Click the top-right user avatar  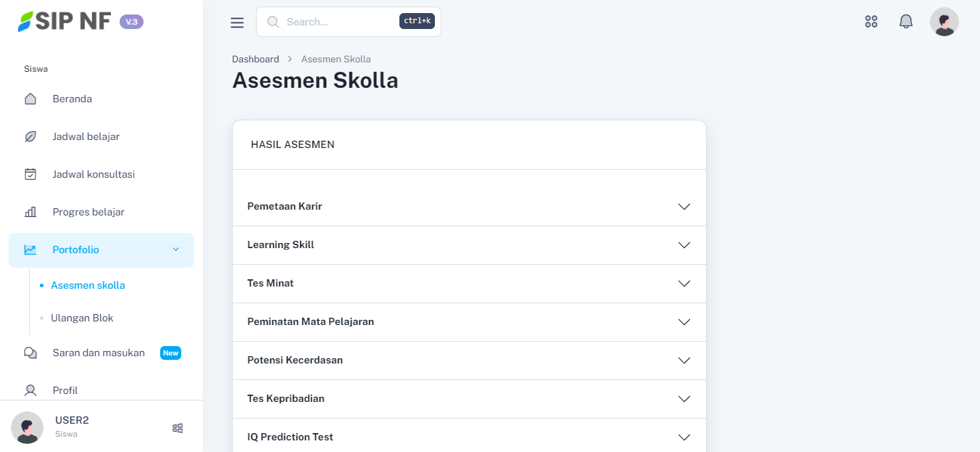click(944, 22)
